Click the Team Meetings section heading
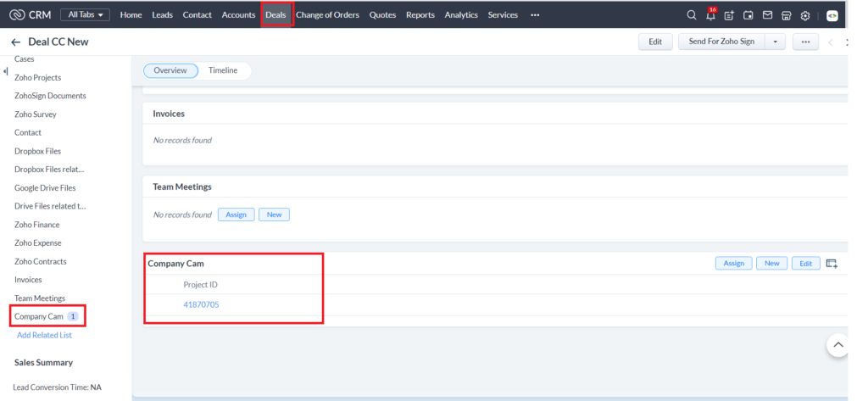The width and height of the screenshot is (868, 401). 182,187
